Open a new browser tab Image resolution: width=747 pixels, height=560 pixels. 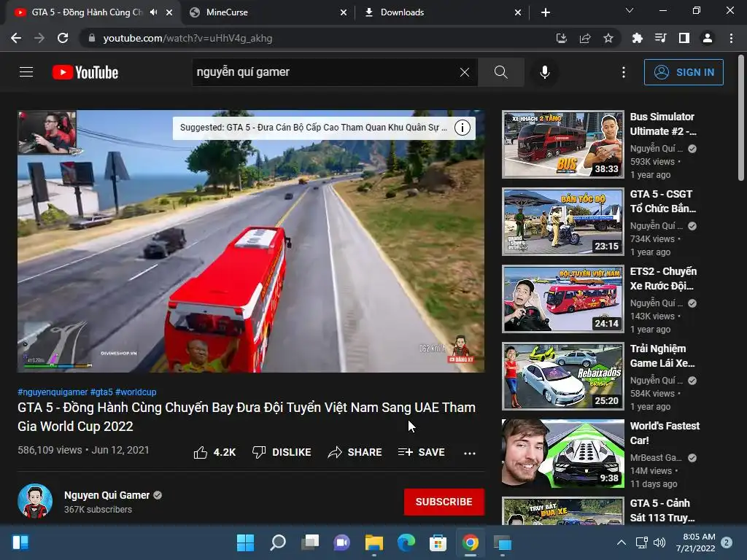pyautogui.click(x=546, y=12)
